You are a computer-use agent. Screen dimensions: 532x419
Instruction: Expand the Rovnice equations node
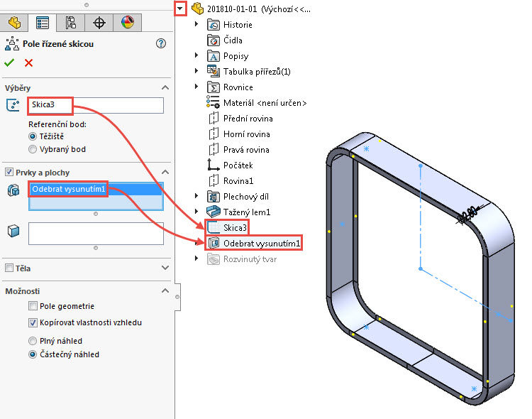click(x=196, y=87)
